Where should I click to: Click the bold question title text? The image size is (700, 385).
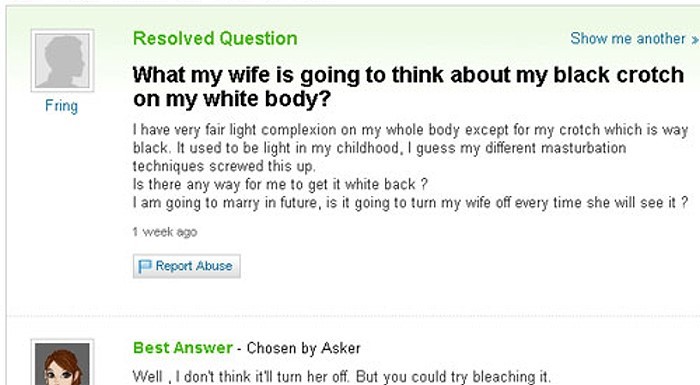pos(408,87)
